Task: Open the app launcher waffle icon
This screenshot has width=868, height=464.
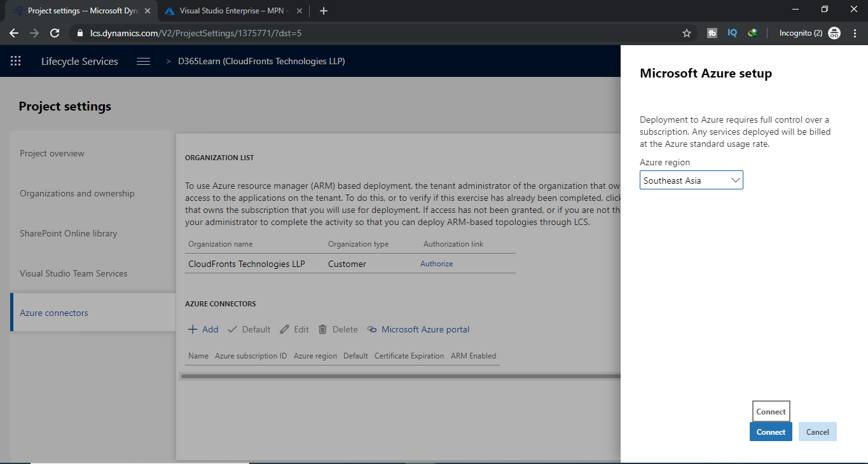Action: [16, 61]
